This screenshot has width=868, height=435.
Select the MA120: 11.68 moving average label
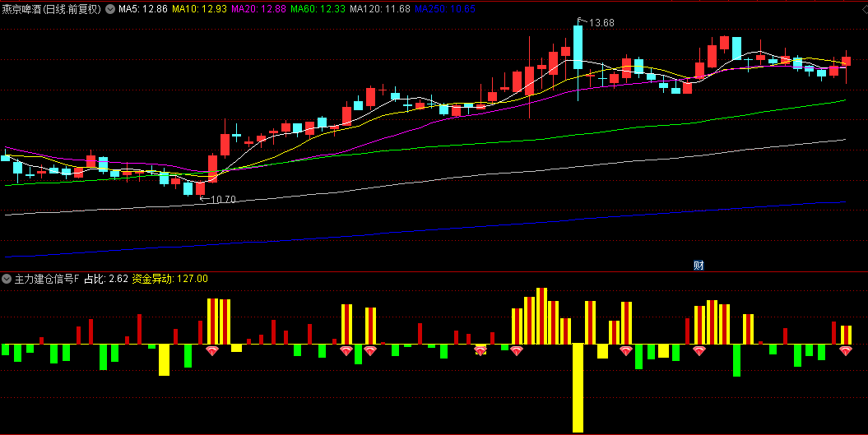click(x=380, y=9)
